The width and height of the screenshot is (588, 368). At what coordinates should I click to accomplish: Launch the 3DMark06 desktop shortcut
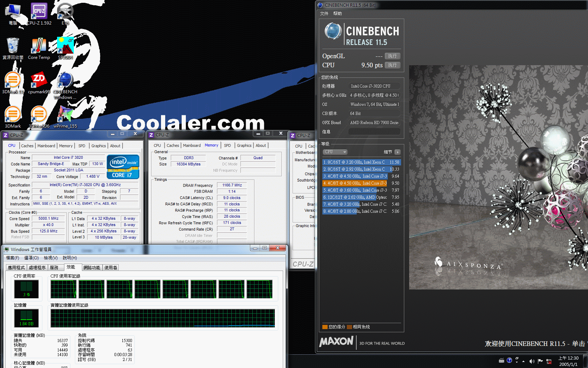coord(39,117)
